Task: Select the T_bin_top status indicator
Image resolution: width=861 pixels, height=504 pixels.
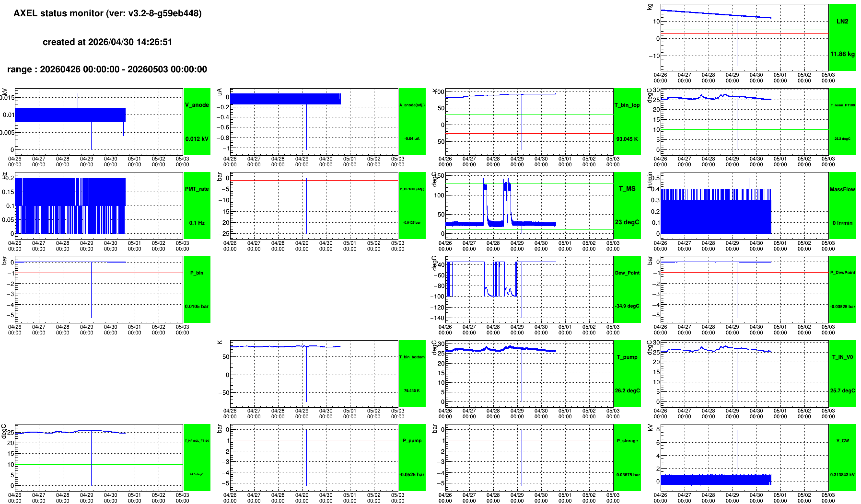Action: coord(627,122)
